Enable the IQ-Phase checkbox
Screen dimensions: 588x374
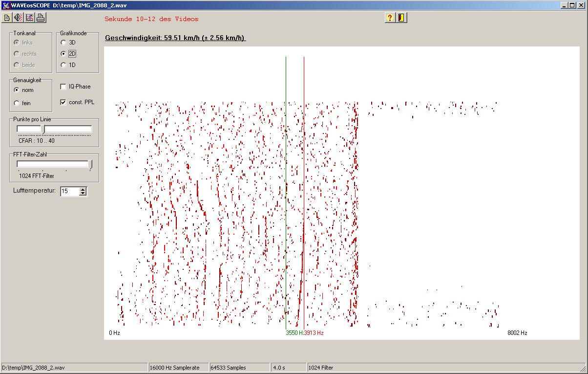(75, 87)
